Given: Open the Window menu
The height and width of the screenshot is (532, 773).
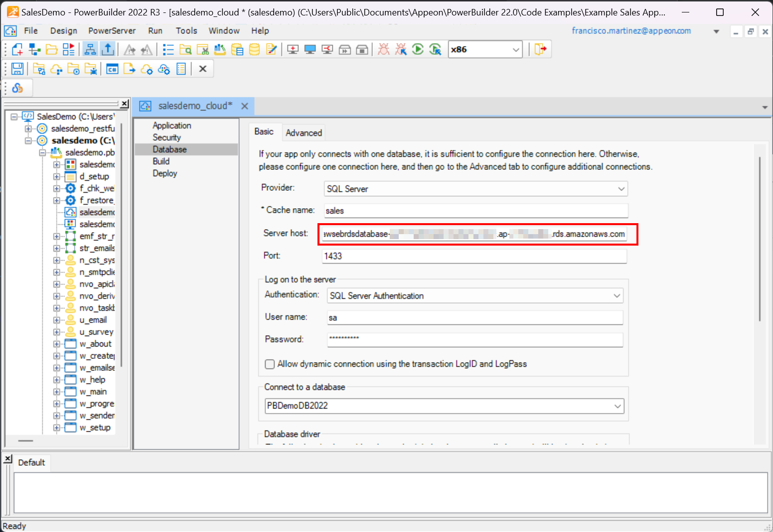Looking at the screenshot, I should pyautogui.click(x=224, y=31).
